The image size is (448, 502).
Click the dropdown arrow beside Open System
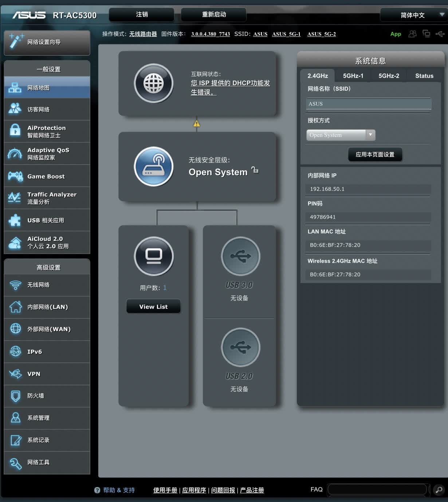pos(370,135)
